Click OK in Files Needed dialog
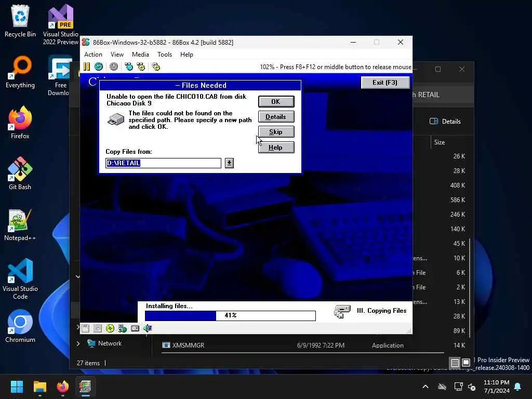 pyautogui.click(x=276, y=101)
